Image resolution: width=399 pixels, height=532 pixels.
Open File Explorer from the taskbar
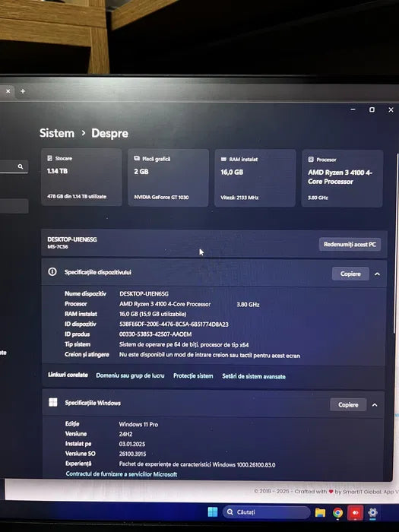[320, 512]
